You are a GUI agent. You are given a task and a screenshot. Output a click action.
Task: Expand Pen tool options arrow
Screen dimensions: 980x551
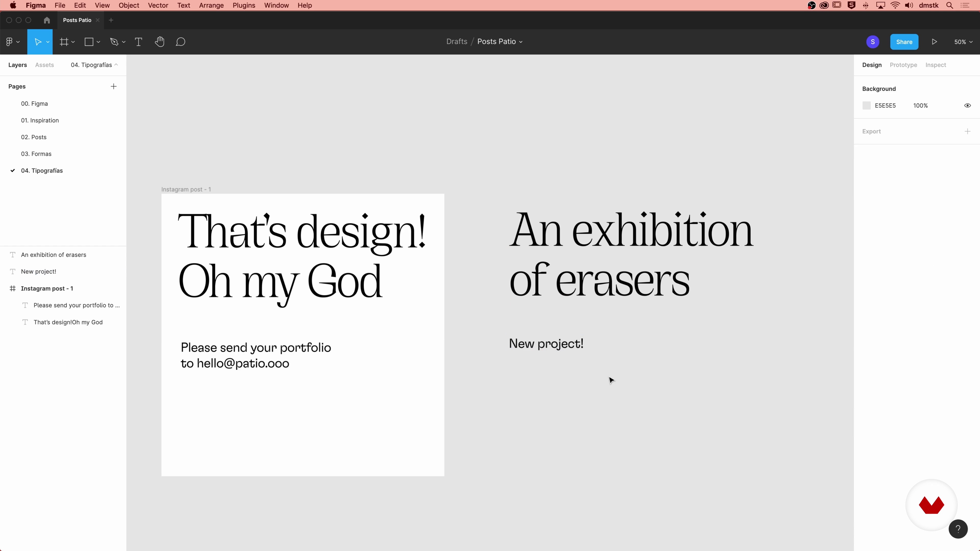tap(124, 42)
